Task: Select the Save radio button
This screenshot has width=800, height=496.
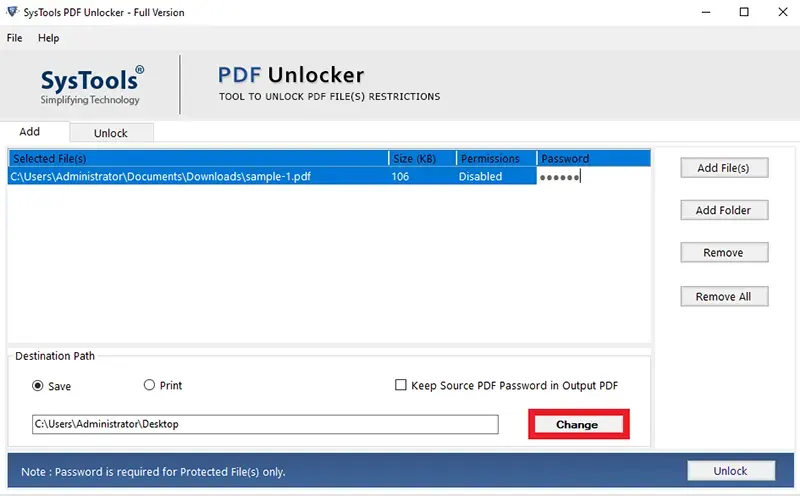Action: [x=38, y=386]
